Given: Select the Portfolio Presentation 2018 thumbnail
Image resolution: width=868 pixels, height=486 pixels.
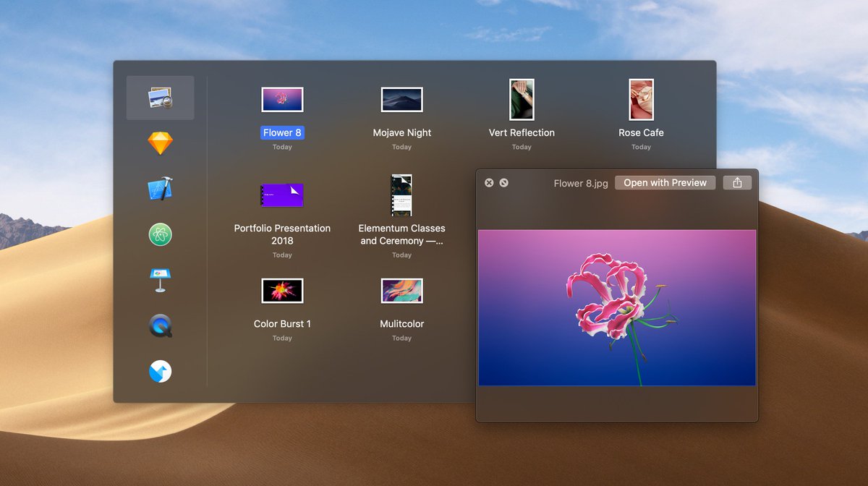Looking at the screenshot, I should pyautogui.click(x=282, y=195).
